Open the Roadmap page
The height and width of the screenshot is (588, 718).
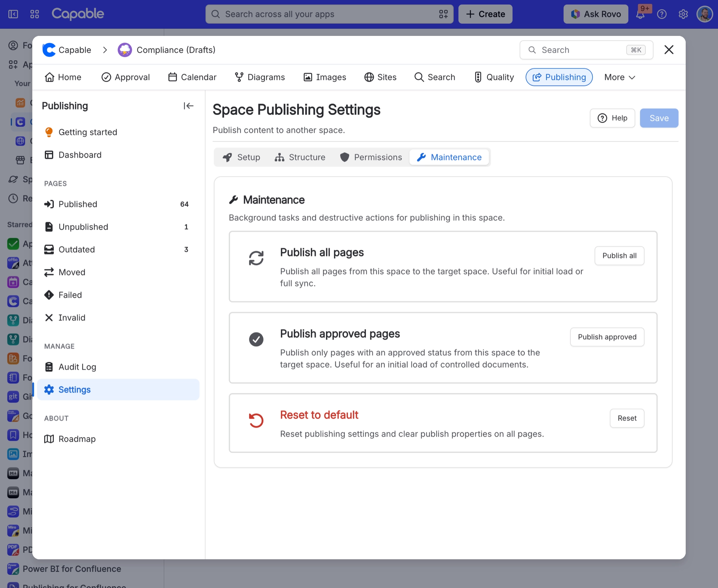pos(118,439)
